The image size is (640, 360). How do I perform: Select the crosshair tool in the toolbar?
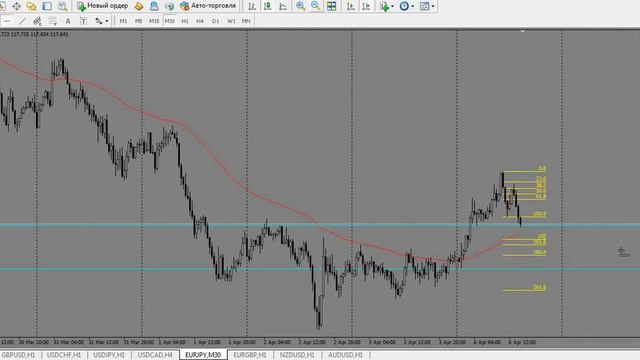tap(16, 6)
